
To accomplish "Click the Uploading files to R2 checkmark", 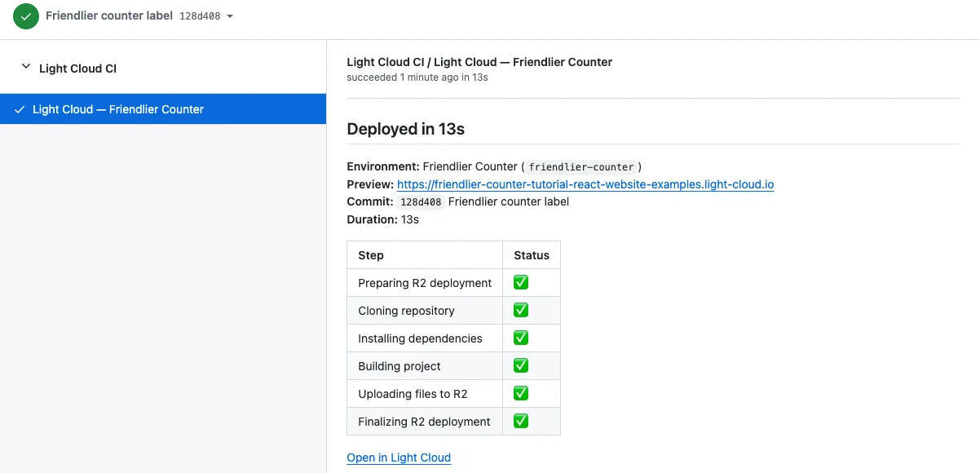I will (521, 393).
